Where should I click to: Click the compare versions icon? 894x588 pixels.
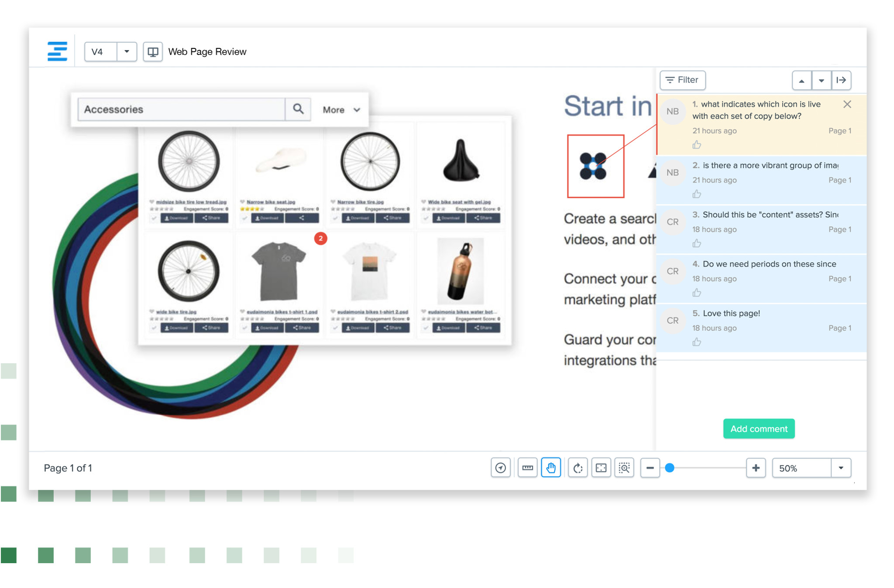153,52
